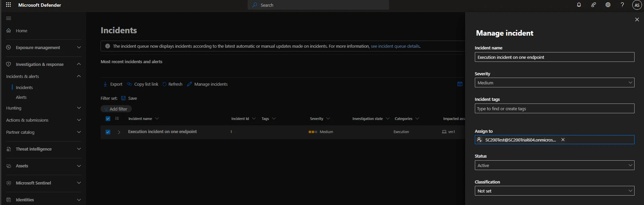Image resolution: width=644 pixels, height=205 pixels.
Task: Go to Alerts in sidebar
Action: point(21,97)
